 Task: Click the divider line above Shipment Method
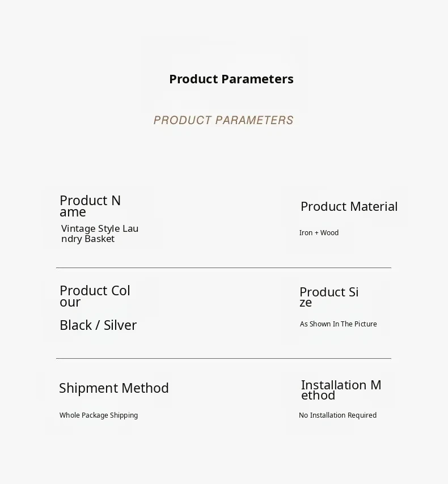click(223, 358)
